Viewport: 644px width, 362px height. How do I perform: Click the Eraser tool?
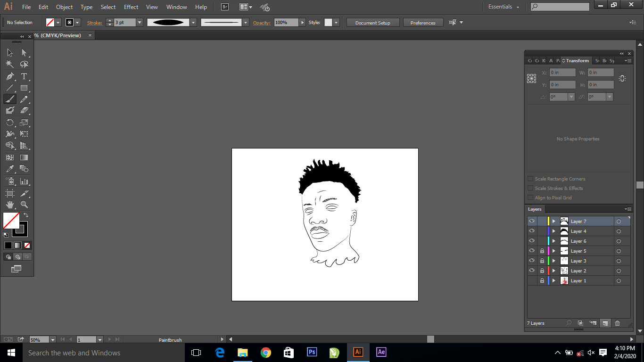pyautogui.click(x=24, y=110)
